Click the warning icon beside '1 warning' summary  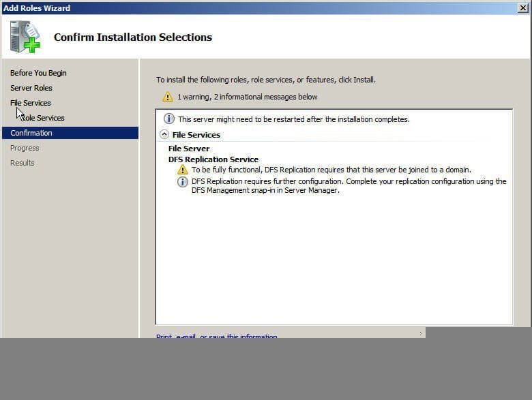168,97
